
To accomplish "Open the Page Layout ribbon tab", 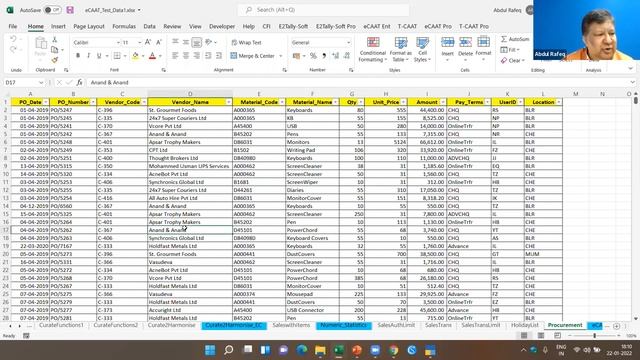I will (x=89, y=26).
